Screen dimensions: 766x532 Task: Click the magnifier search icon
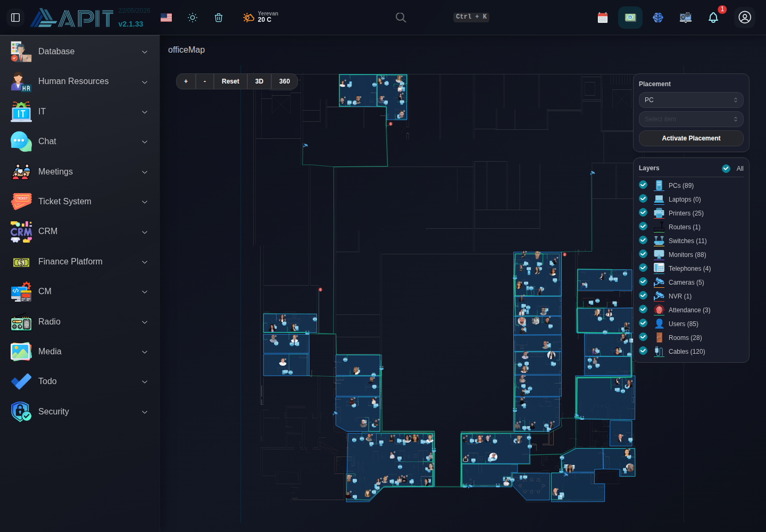[x=401, y=18]
